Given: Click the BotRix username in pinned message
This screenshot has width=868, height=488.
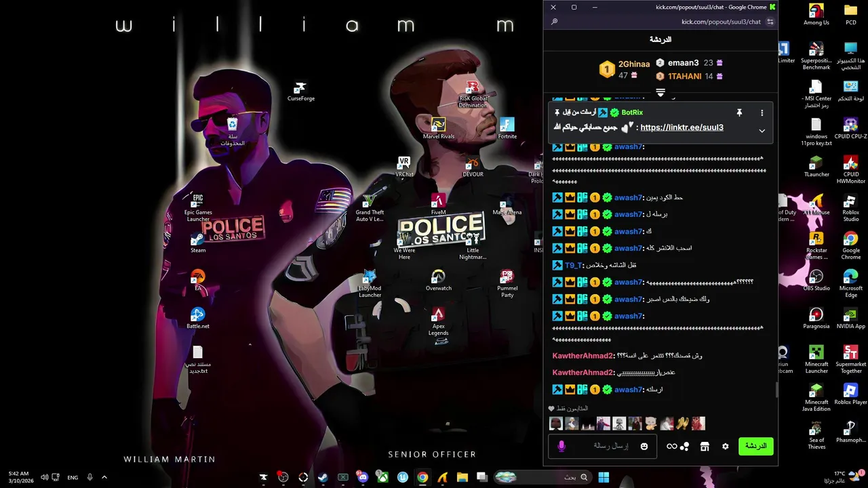Looking at the screenshot, I should click(632, 113).
